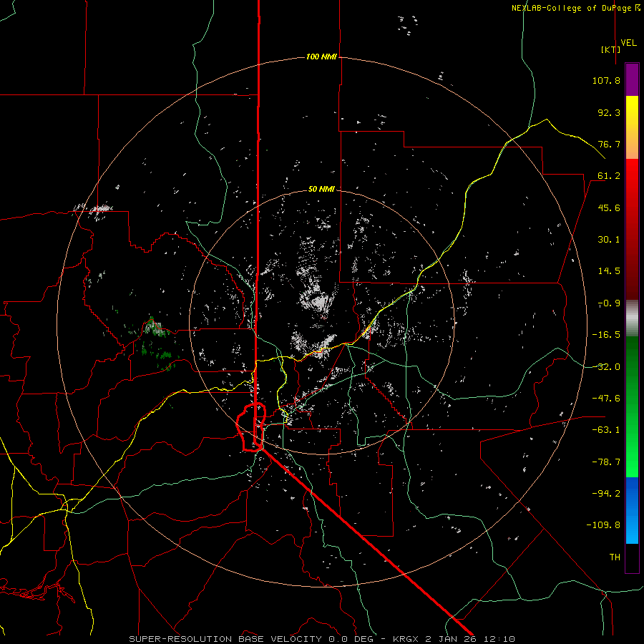Viewport: 644px width, 644px height.
Task: Click the [KT] units label
Action: click(611, 49)
